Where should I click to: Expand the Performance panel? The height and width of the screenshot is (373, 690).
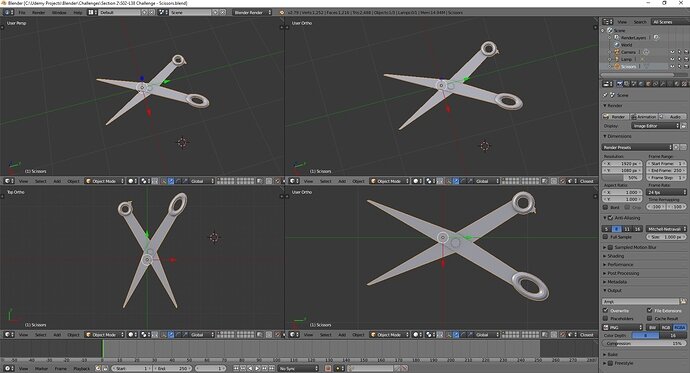tap(620, 264)
